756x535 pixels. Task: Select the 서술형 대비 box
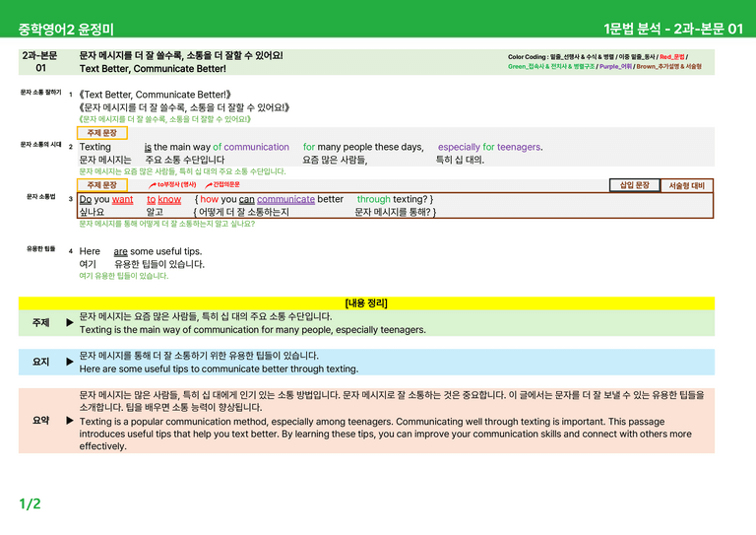(686, 185)
